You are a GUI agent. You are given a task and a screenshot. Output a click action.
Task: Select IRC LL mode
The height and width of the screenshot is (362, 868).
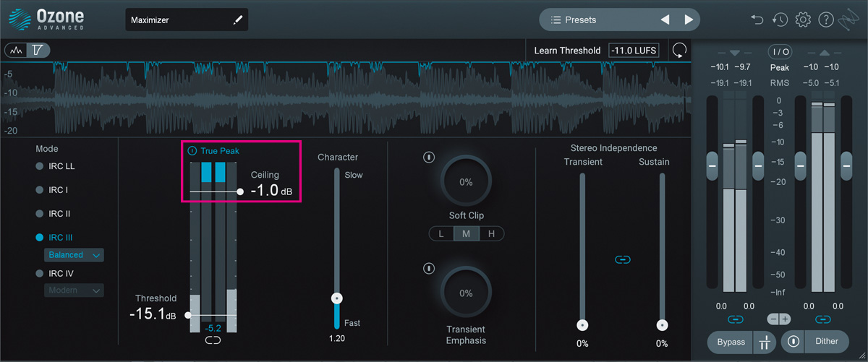pyautogui.click(x=55, y=166)
